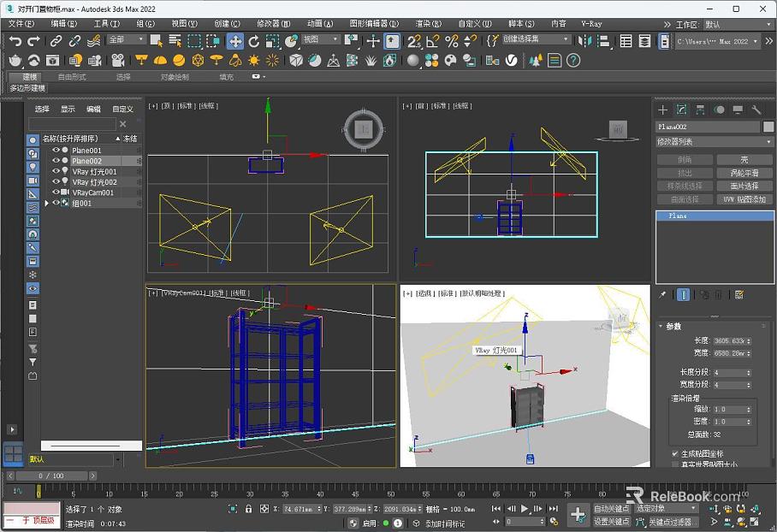Image resolution: width=777 pixels, height=532 pixels.
Task: Click the Play Animation button
Action: click(x=525, y=509)
